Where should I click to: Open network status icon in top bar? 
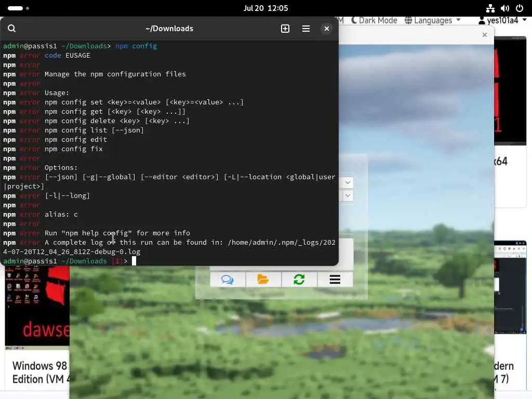(490, 8)
